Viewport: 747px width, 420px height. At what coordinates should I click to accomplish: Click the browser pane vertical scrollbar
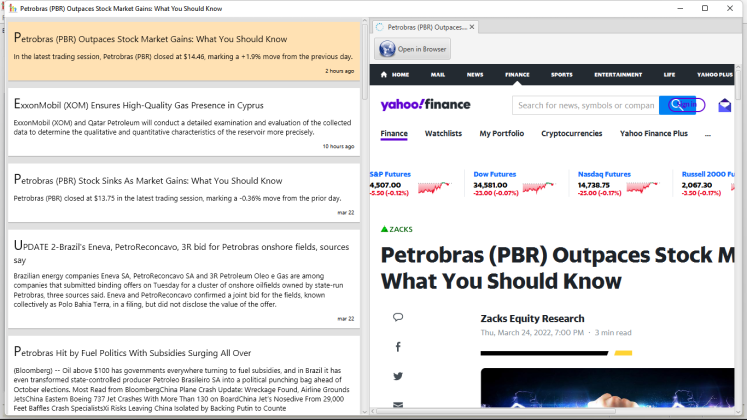pyautogui.click(x=738, y=85)
